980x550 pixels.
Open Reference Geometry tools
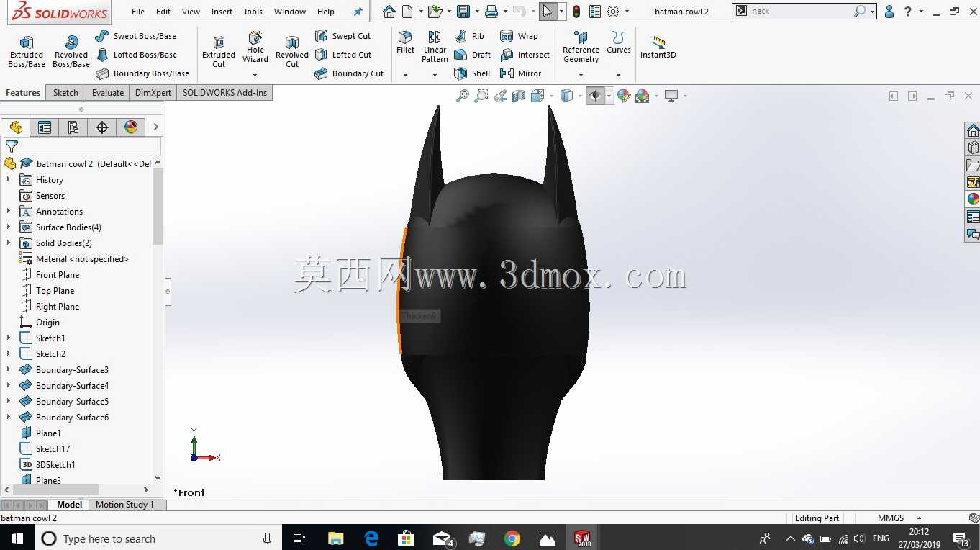tap(581, 47)
